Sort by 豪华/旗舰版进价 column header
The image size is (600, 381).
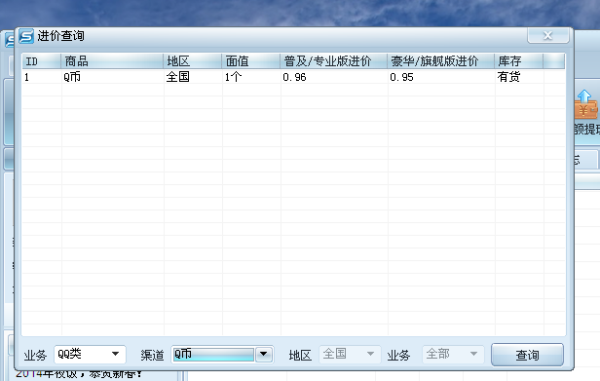coord(441,61)
